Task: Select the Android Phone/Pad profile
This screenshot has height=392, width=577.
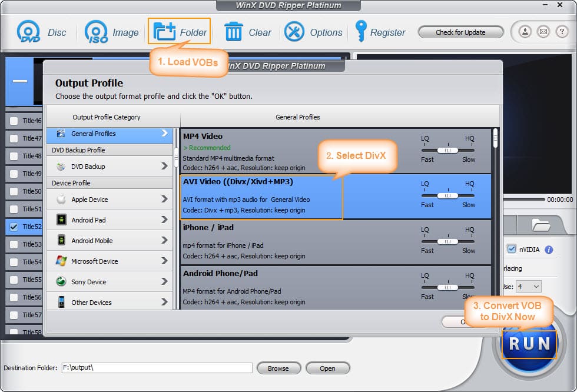Action: pos(336,288)
